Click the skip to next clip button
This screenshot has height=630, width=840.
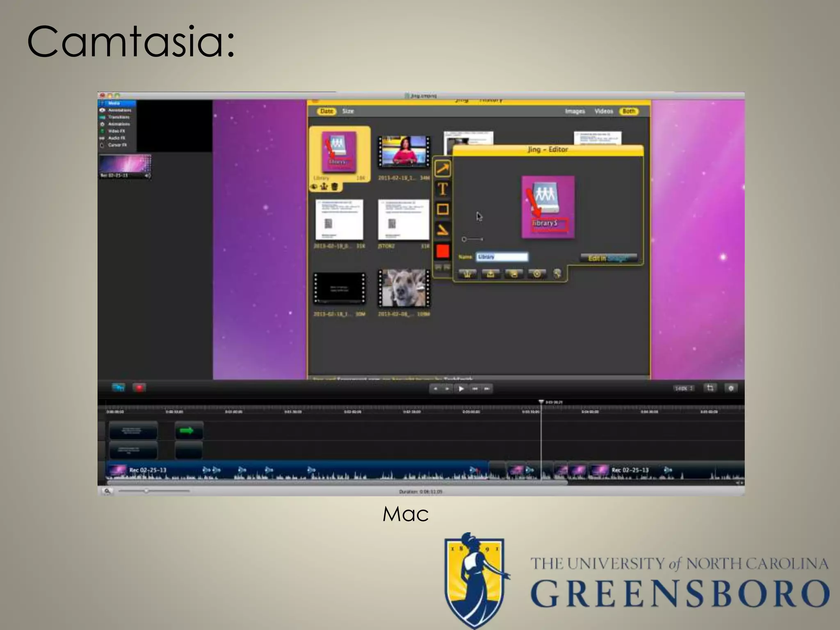(487, 388)
